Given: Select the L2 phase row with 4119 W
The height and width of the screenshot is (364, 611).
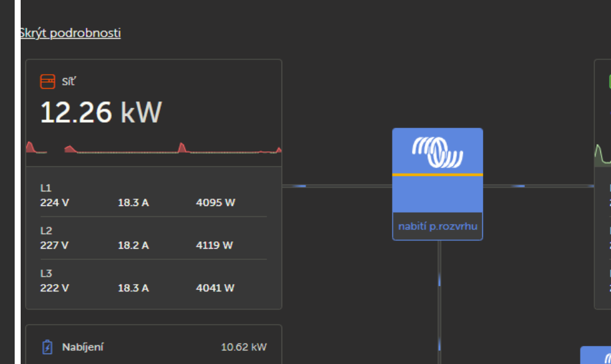Looking at the screenshot, I should click(153, 238).
